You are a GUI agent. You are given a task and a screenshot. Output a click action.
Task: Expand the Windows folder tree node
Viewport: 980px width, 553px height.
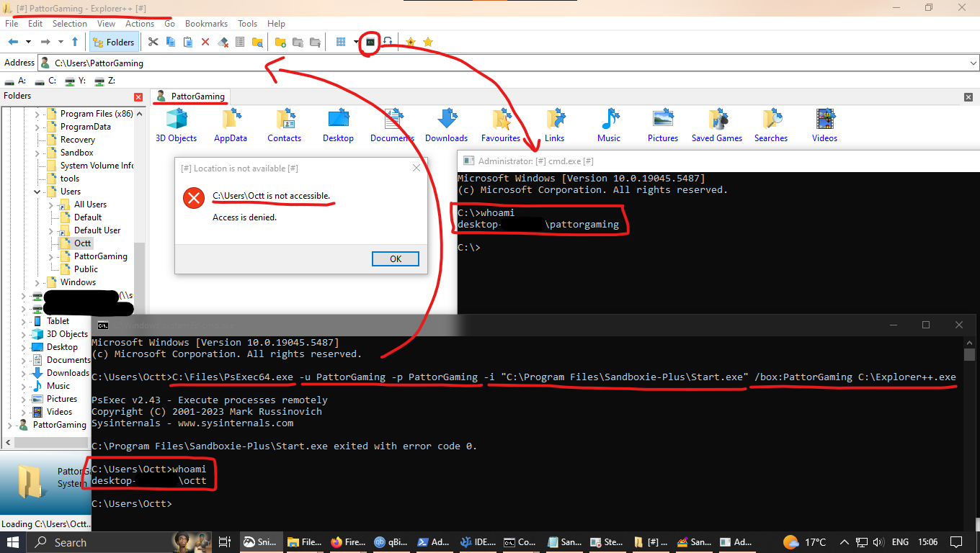(37, 282)
